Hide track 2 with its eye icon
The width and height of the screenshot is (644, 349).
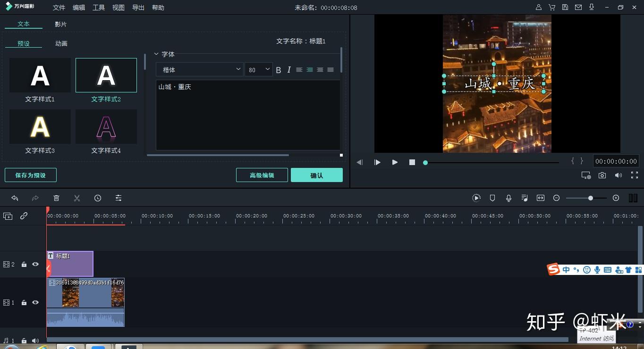pyautogui.click(x=35, y=264)
